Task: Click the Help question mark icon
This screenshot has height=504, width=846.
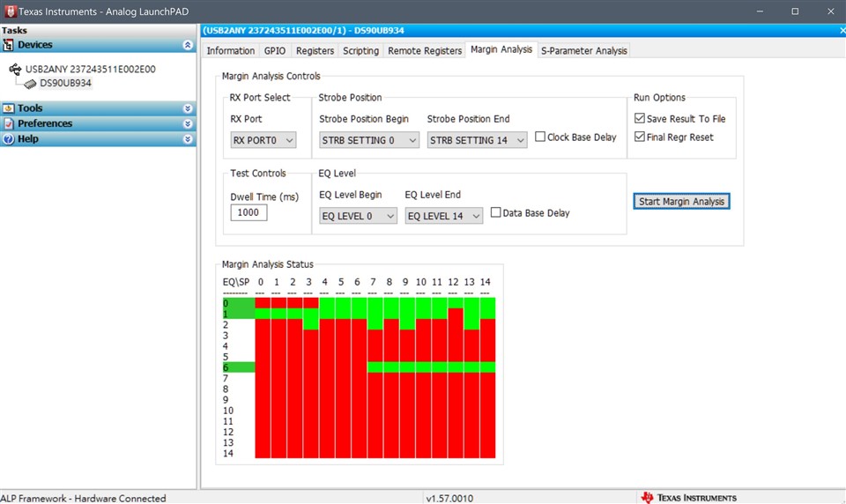Action: pos(8,138)
